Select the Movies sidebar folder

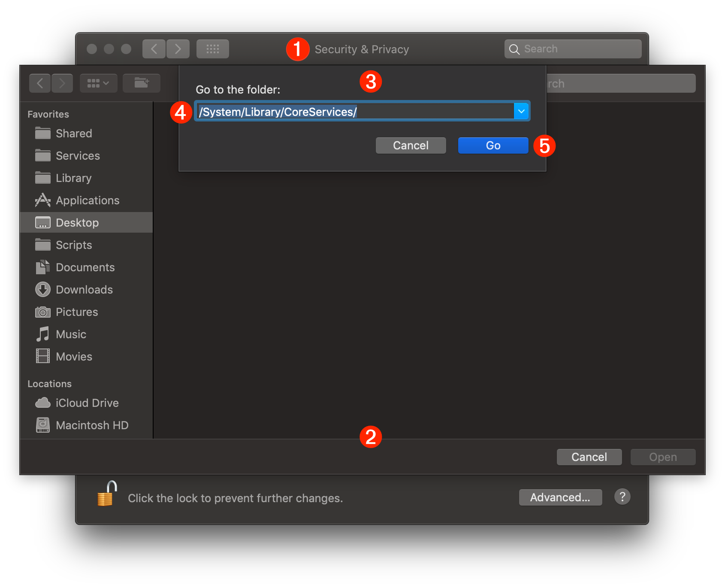74,356
